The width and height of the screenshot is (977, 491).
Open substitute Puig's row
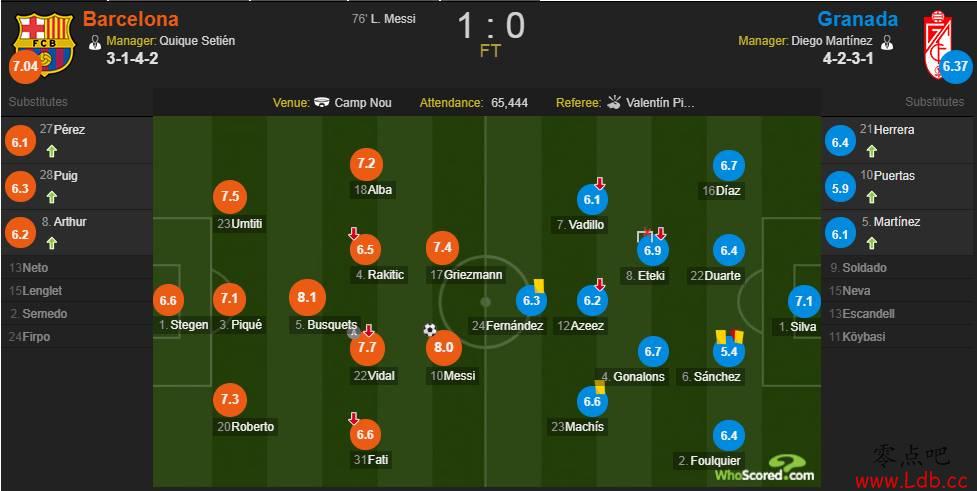(77, 186)
